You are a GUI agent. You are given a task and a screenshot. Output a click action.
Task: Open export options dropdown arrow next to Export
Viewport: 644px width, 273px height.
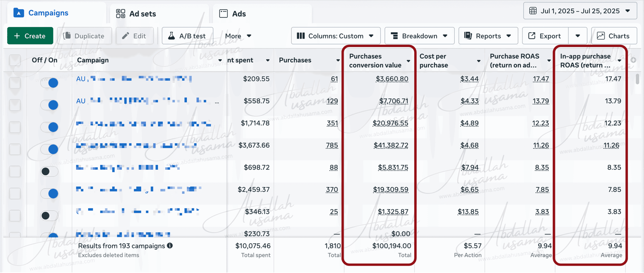tap(578, 36)
